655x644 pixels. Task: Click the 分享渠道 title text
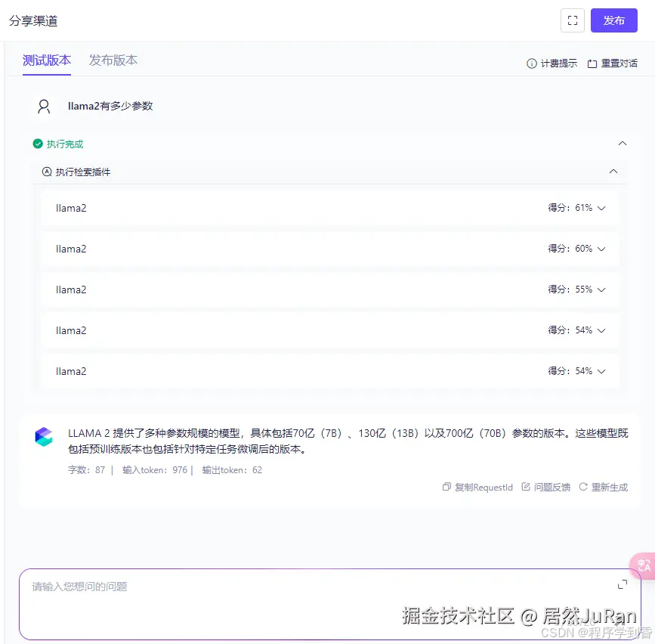(33, 20)
